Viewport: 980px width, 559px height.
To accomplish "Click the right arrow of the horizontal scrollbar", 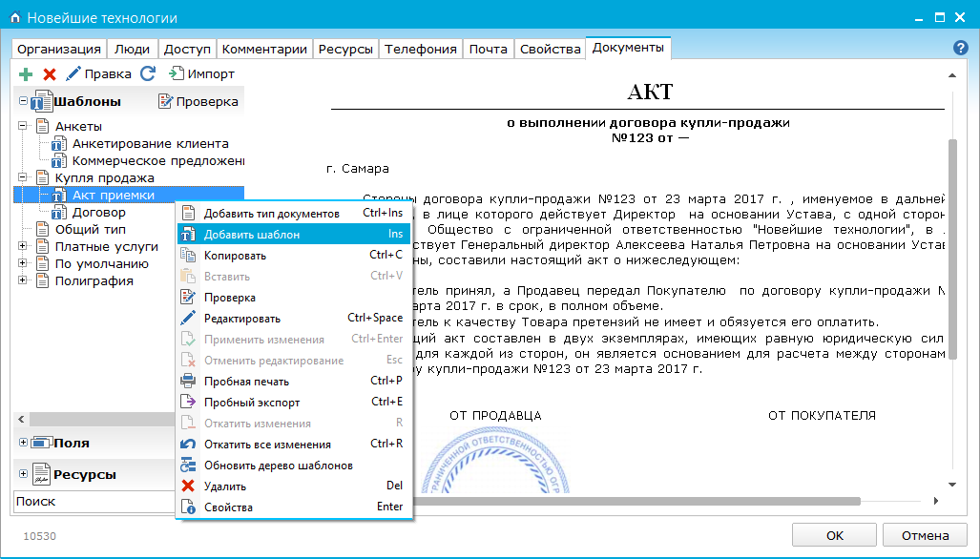I will pyautogui.click(x=936, y=499).
